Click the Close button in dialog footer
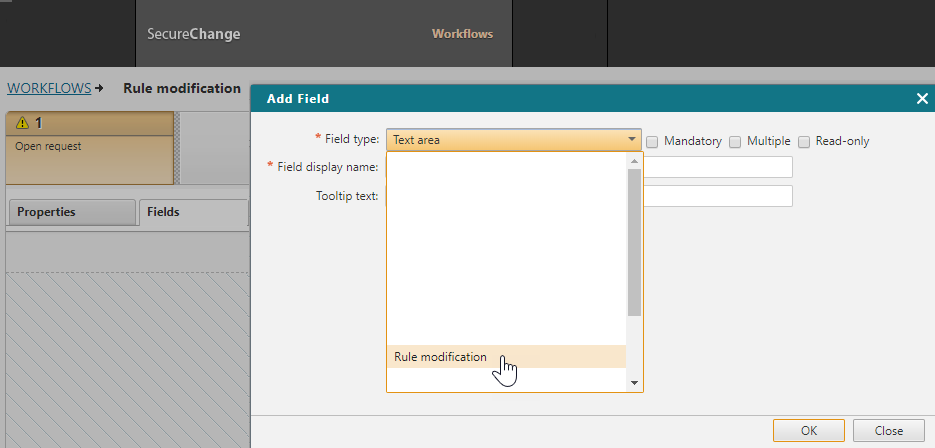 point(888,430)
